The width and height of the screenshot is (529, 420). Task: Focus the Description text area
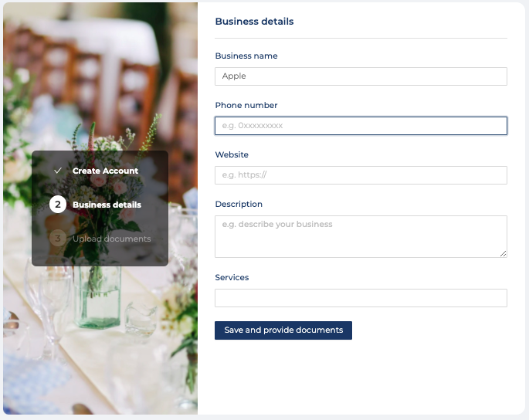click(361, 235)
